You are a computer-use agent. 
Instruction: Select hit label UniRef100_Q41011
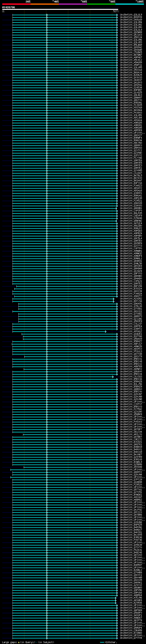click(131, 312)
